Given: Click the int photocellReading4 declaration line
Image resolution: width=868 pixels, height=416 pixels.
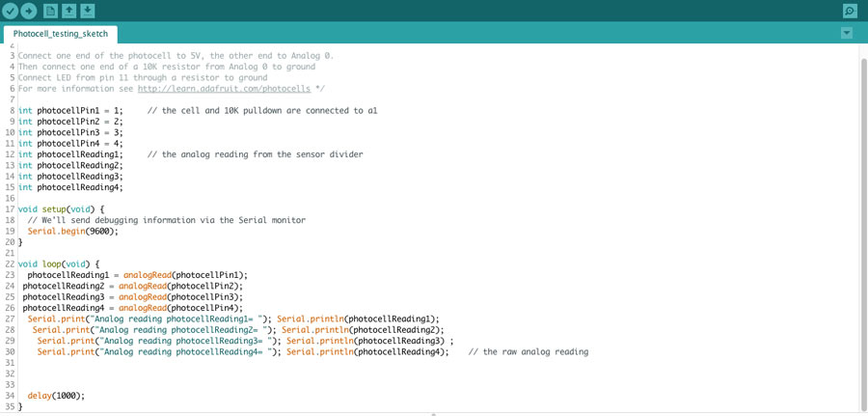Looking at the screenshot, I should [70, 187].
